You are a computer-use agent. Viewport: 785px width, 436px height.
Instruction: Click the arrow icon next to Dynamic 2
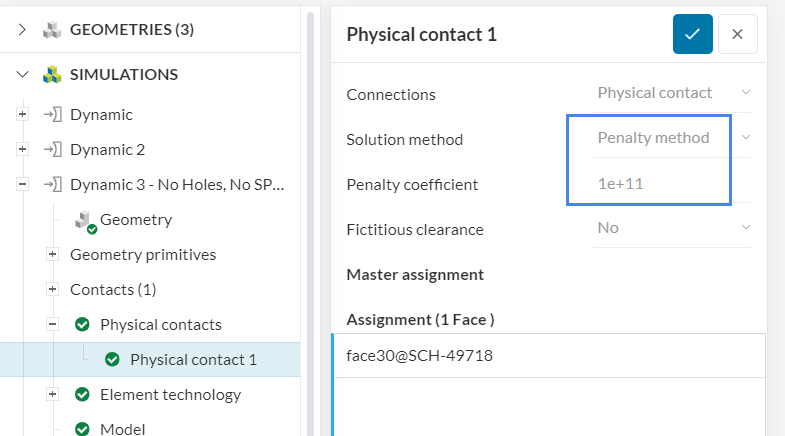pyautogui.click(x=52, y=150)
